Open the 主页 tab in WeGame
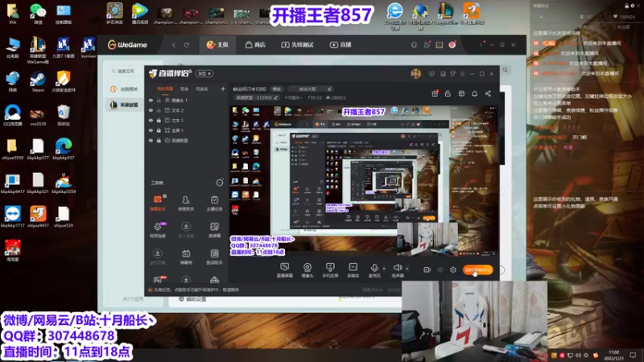The height and width of the screenshot is (362, 644). 217,45
